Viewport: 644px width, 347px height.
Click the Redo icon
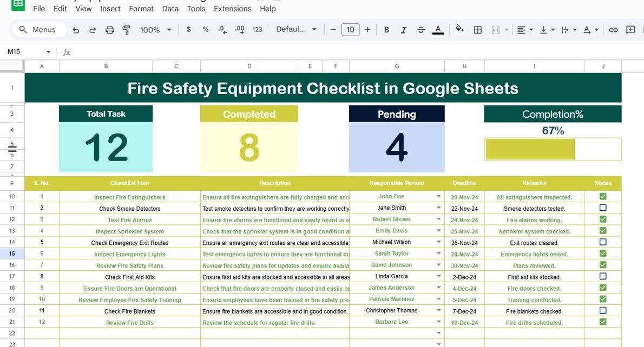point(93,30)
